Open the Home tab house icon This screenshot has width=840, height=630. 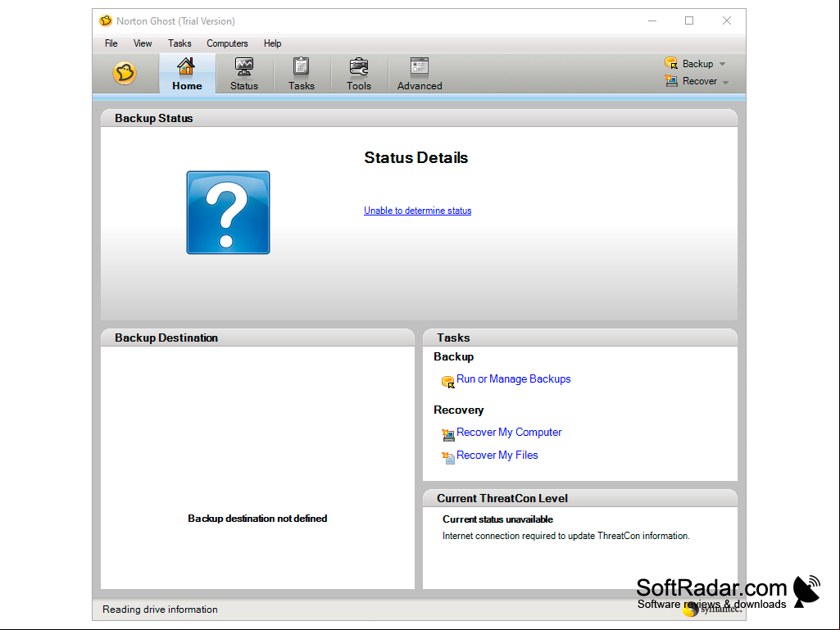186,66
